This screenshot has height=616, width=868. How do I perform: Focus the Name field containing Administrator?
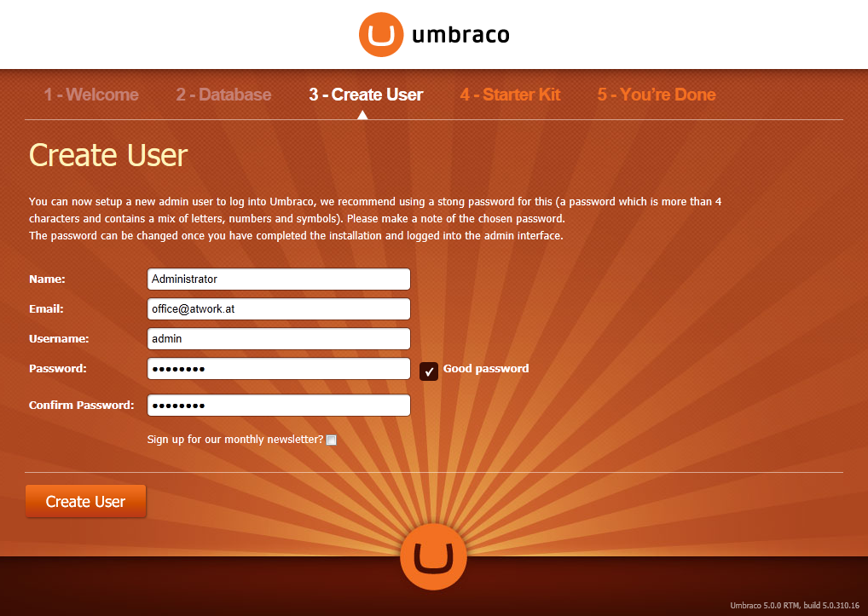tap(279, 279)
